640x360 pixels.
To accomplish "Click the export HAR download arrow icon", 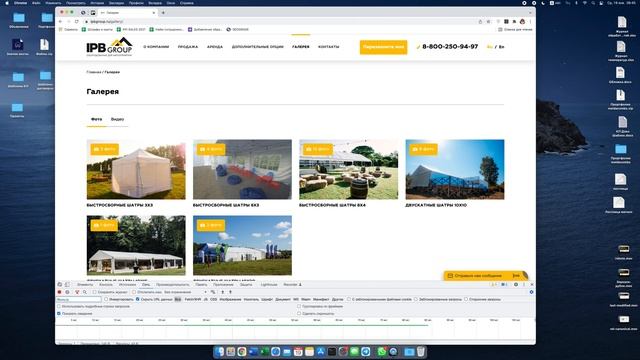I will pos(230,292).
